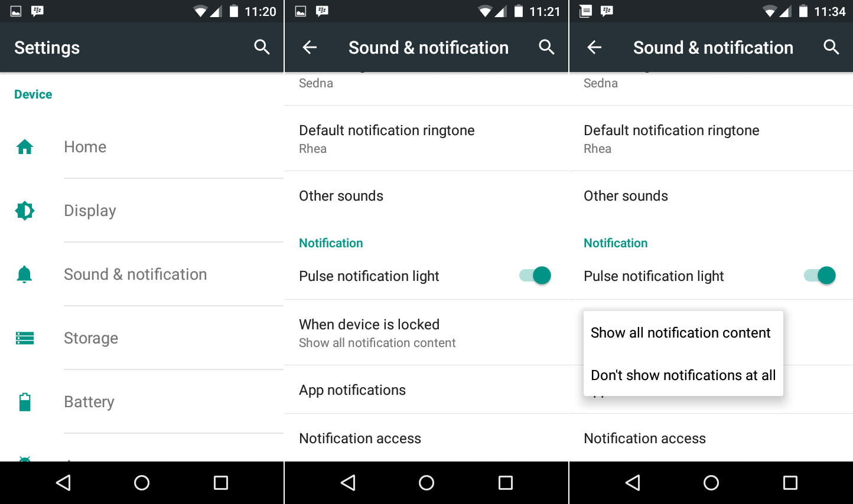Image resolution: width=853 pixels, height=504 pixels.
Task: Toggle Pulse notification light on 11:34 screen
Action: coord(820,276)
